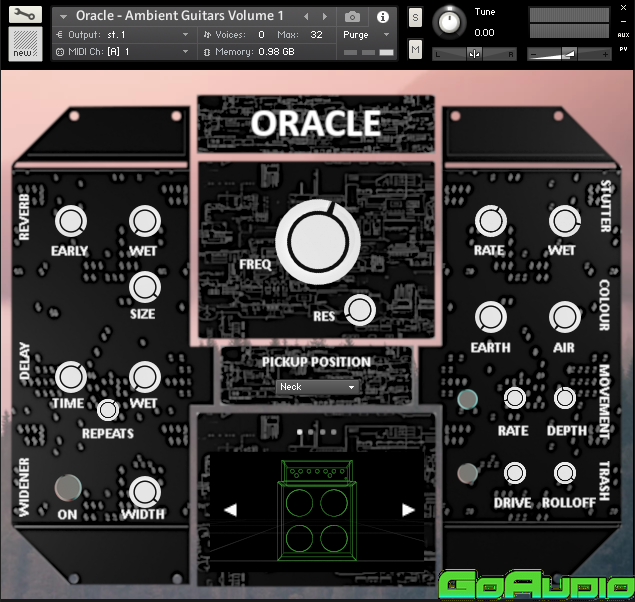Select next amp cabinet with right triangle
Image resolution: width=635 pixels, height=602 pixels.
408,510
